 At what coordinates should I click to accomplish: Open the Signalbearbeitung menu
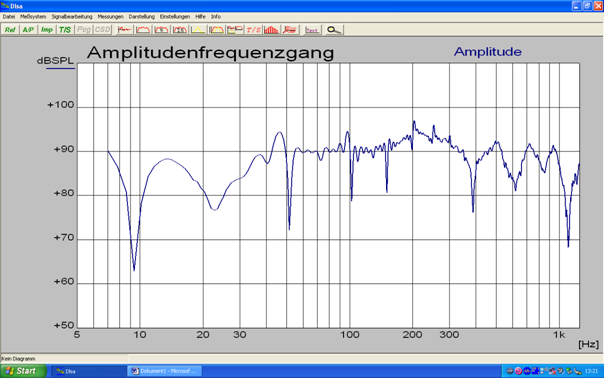[x=72, y=17]
